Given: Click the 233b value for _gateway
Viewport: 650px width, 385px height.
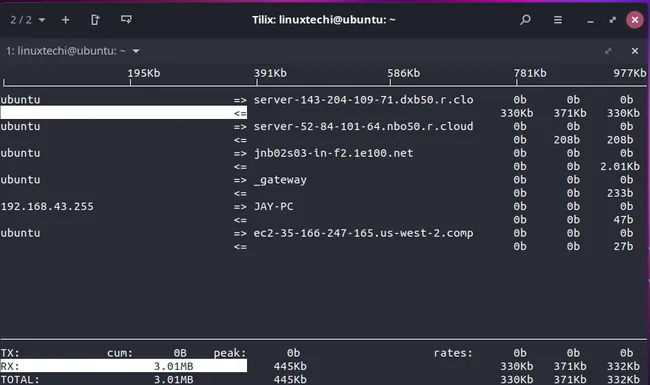Looking at the screenshot, I should (620, 193).
